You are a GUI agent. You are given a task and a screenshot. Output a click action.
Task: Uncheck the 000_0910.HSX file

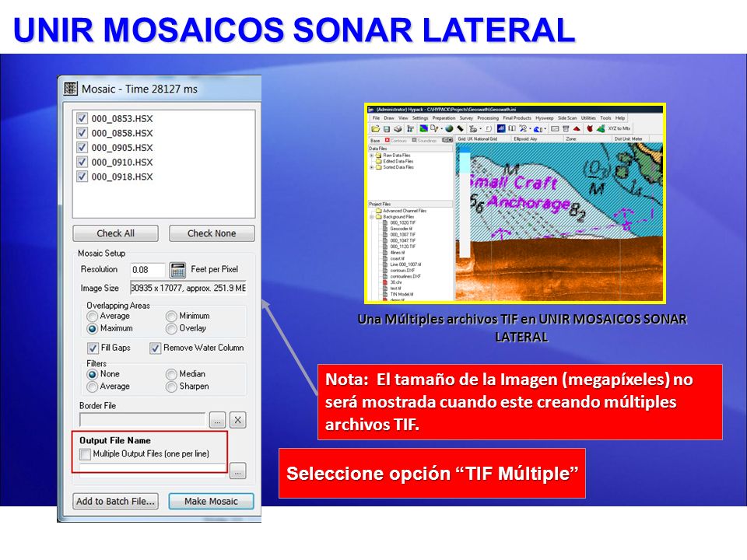pos(82,162)
